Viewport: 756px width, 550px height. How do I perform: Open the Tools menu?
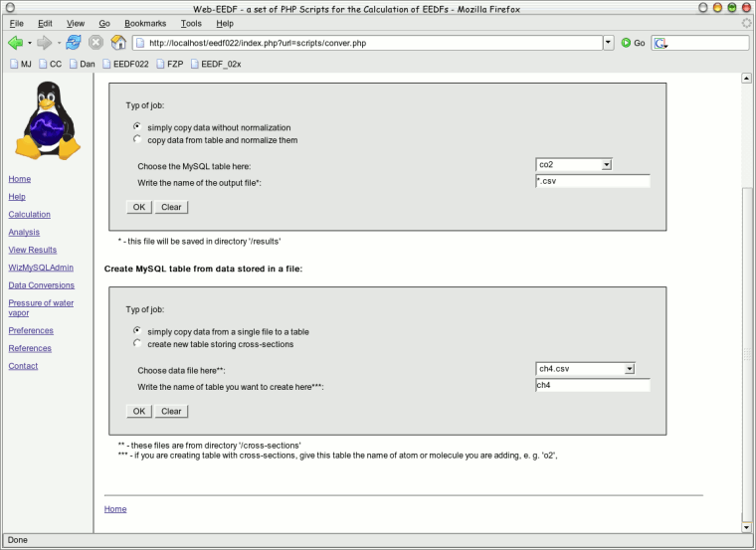point(191,23)
